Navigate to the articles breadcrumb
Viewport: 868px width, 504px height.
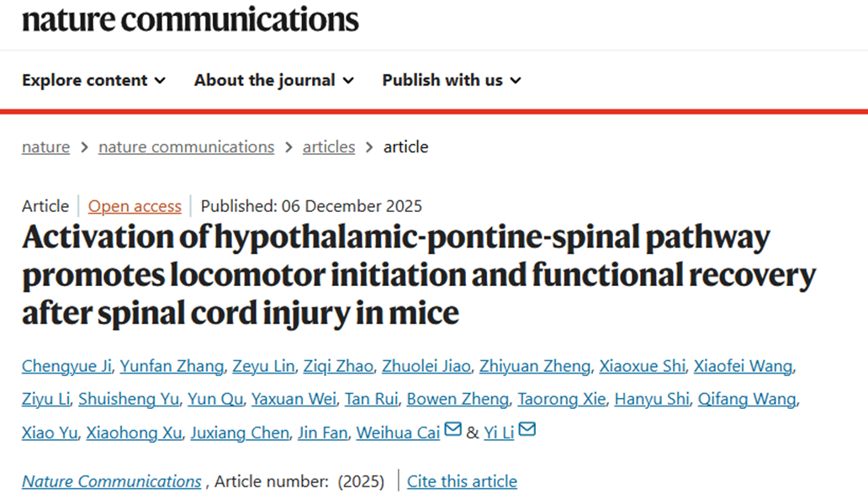click(329, 146)
